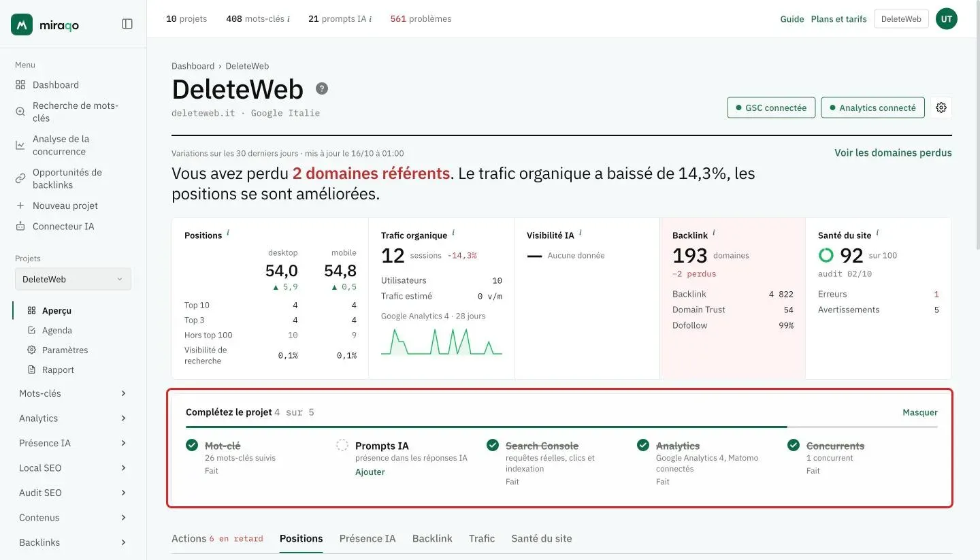
Task: Click the keyword research magnifier icon
Action: tap(20, 112)
